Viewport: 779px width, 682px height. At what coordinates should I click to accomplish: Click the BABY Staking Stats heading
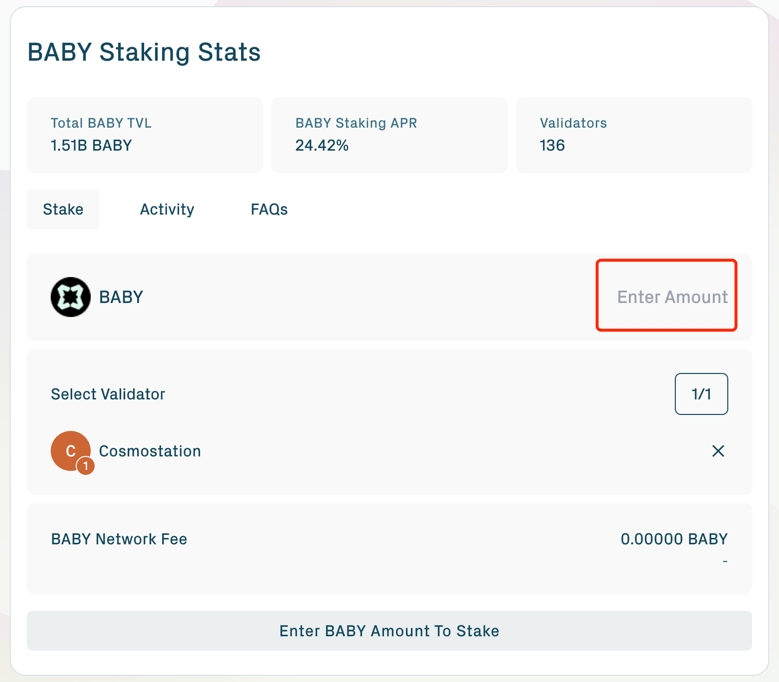point(144,53)
